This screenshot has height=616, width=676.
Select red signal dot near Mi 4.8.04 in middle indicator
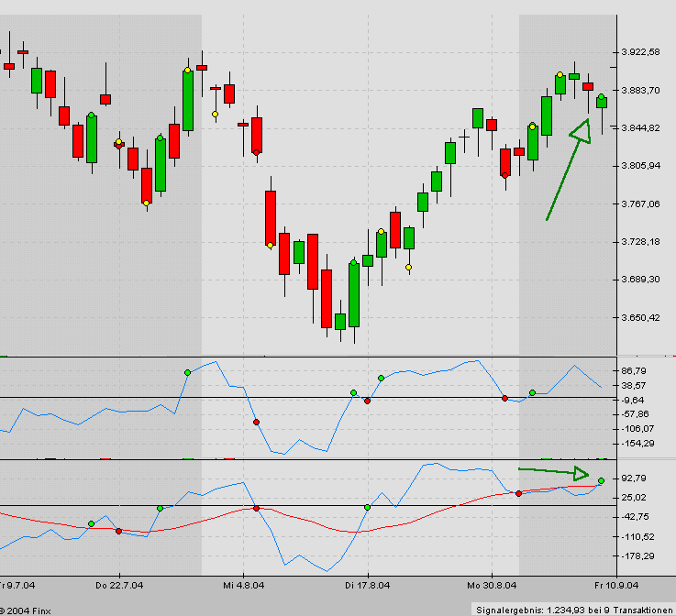(x=256, y=422)
